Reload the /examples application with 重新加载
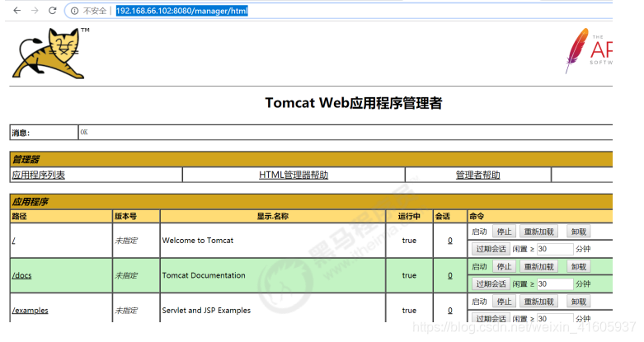 pyautogui.click(x=538, y=302)
